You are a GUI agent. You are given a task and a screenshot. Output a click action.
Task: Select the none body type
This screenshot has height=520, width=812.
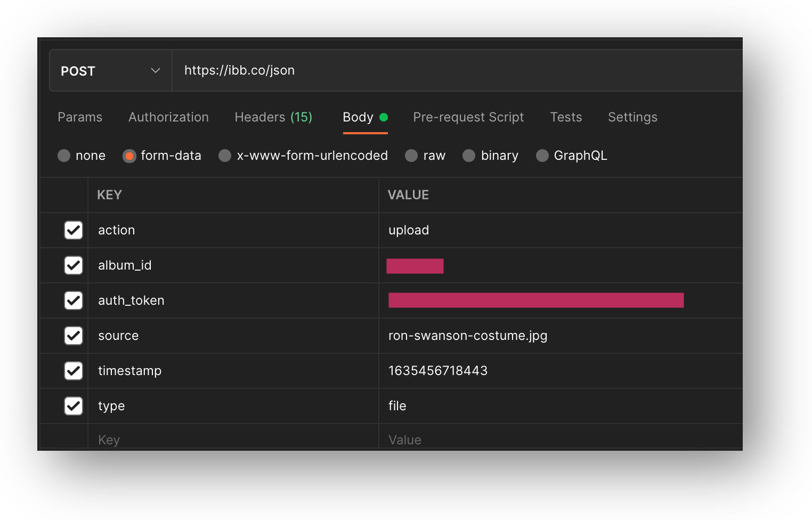64,156
